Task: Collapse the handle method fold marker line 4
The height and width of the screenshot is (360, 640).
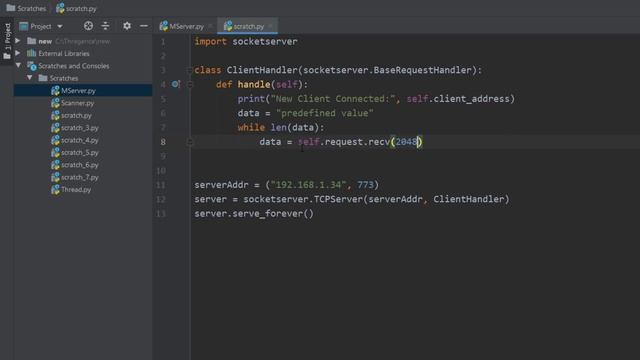Action: point(189,84)
